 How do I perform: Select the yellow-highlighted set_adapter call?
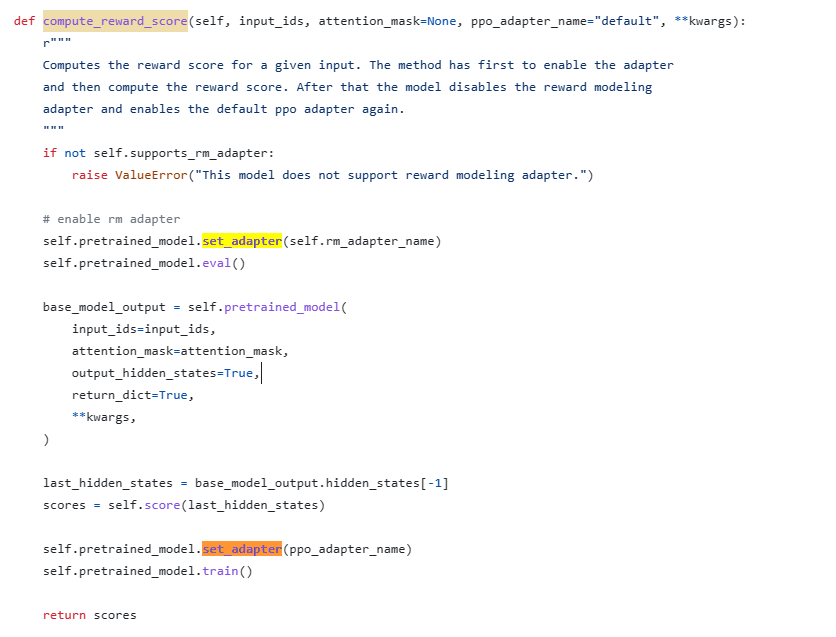coord(240,240)
